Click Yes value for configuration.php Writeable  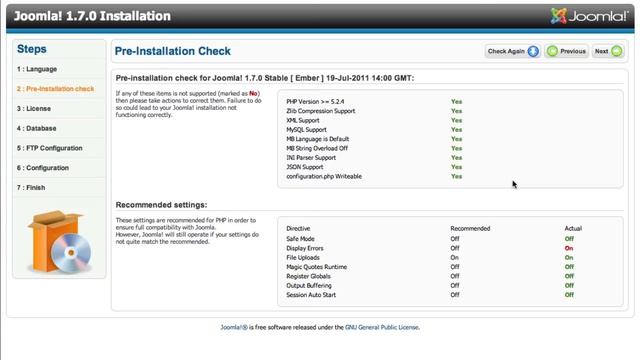tap(457, 177)
